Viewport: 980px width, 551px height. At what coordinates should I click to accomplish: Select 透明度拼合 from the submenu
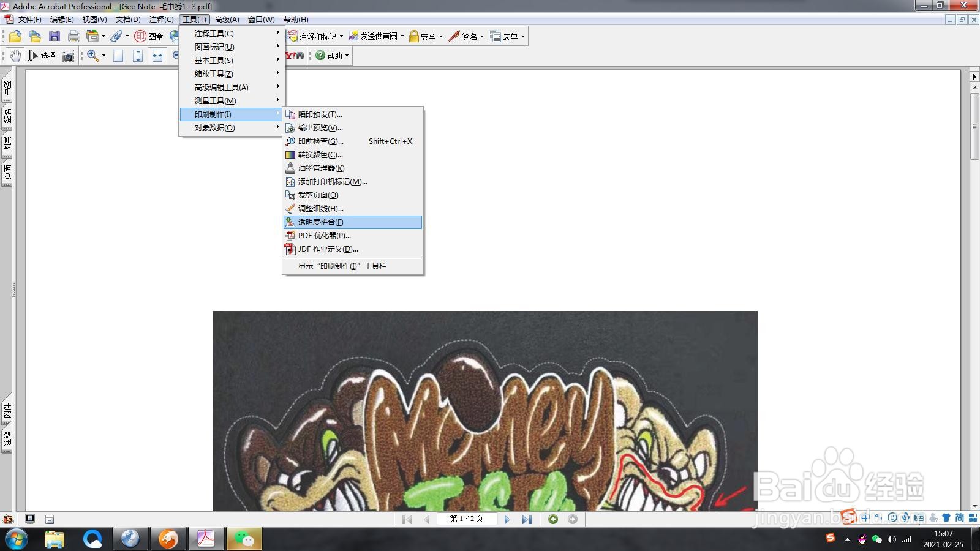[x=352, y=222]
